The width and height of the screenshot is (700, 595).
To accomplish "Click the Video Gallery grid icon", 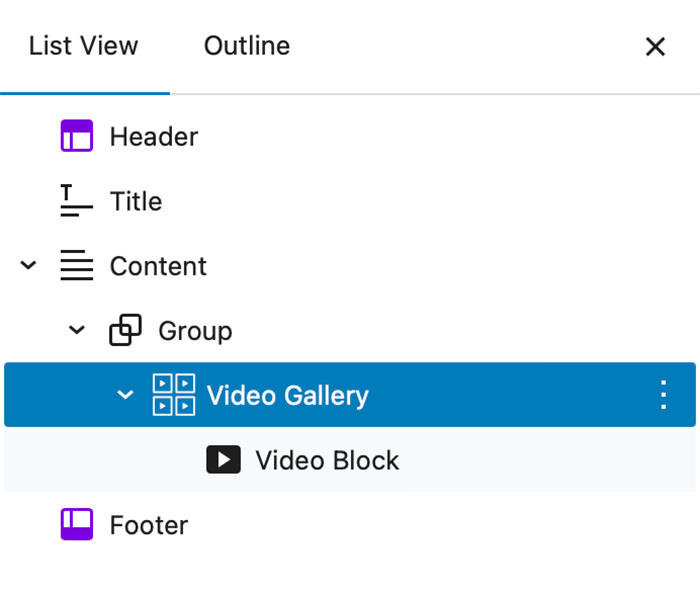I will tap(173, 395).
